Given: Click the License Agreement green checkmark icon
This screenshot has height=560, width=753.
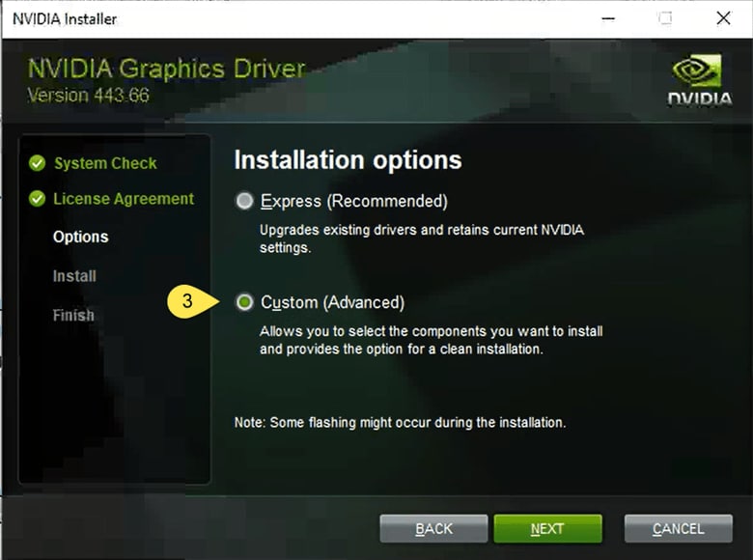Looking at the screenshot, I should (x=37, y=198).
